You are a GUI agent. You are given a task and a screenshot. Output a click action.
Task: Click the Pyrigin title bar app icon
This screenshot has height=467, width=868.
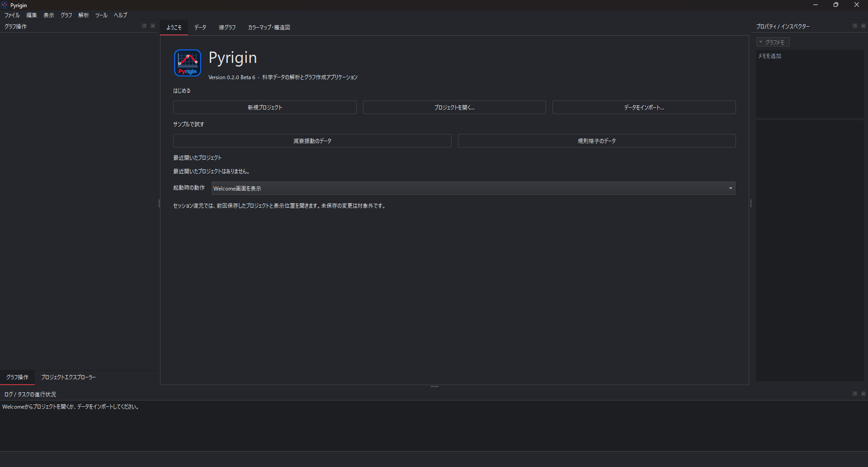[5, 5]
